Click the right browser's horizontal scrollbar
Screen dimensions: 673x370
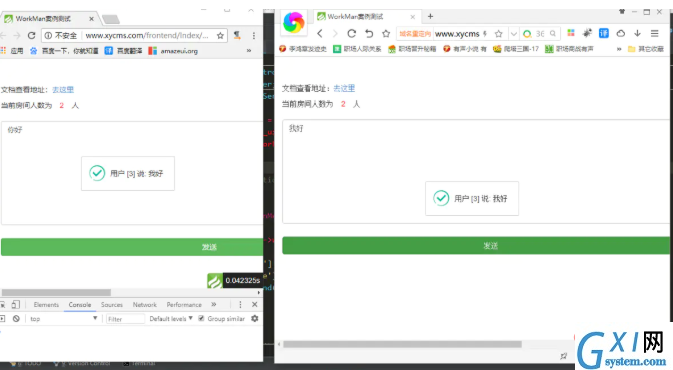[402, 344]
